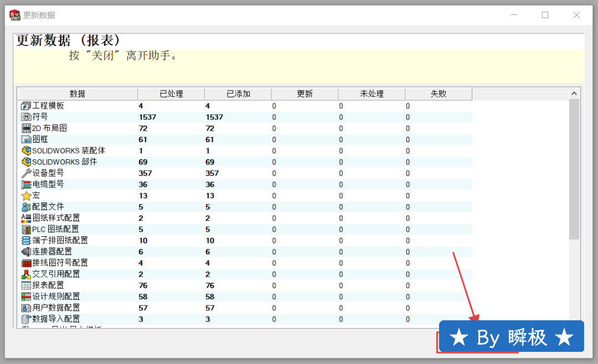Maximize the 更新数据 window
Viewport: 598px width, 364px height.
point(545,15)
